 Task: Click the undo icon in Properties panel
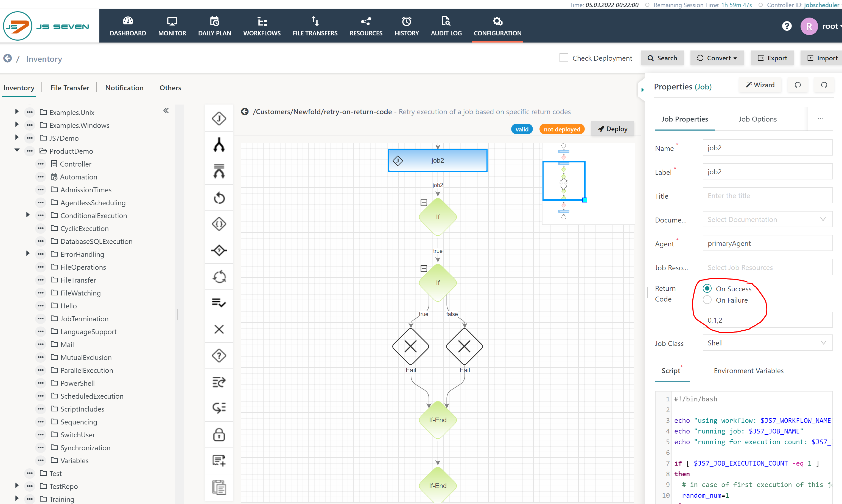click(798, 85)
